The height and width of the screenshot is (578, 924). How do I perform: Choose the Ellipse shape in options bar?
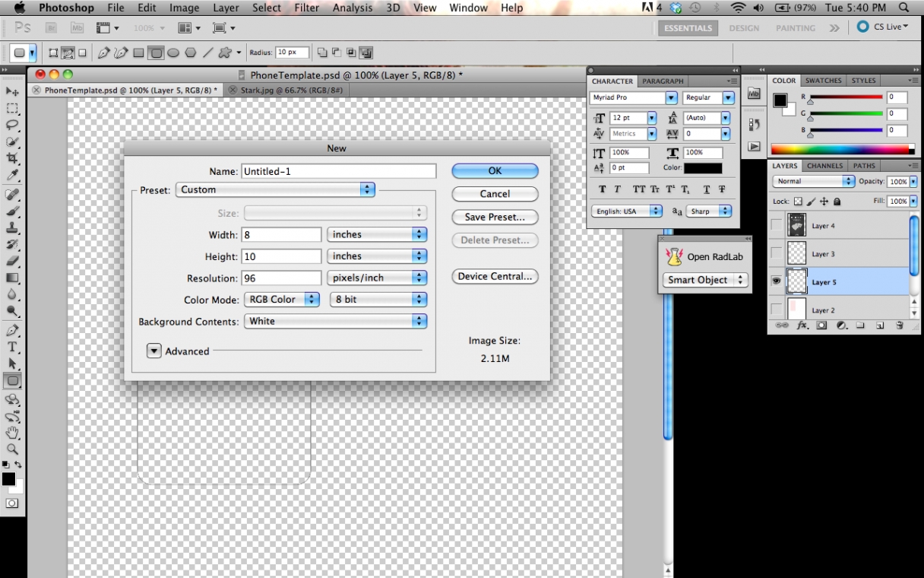click(x=173, y=52)
